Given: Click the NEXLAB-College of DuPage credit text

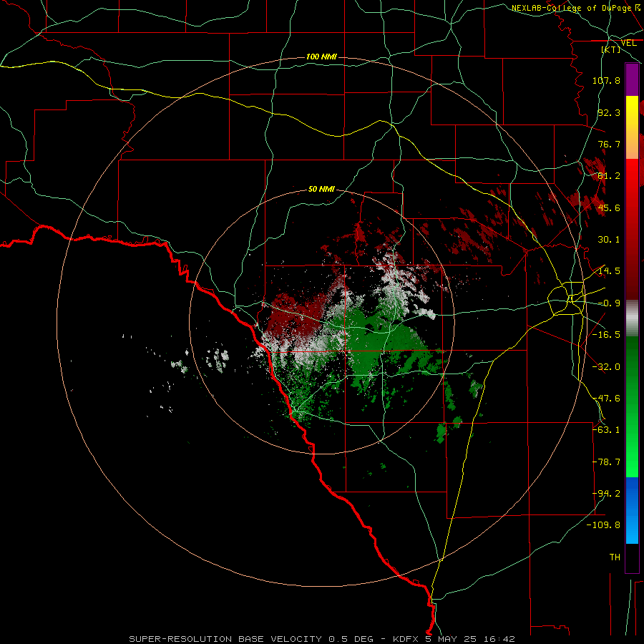Looking at the screenshot, I should (x=571, y=8).
